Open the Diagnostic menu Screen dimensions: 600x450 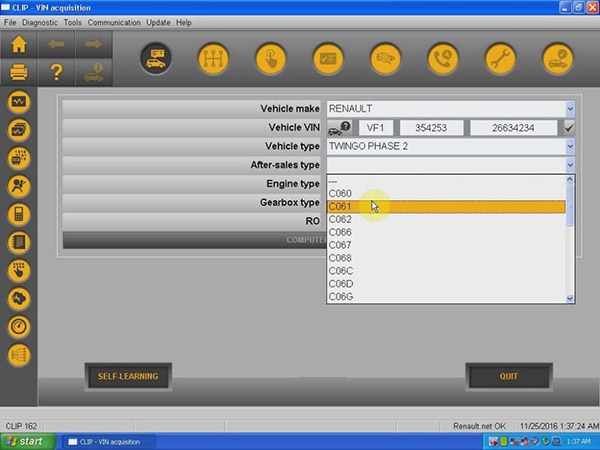point(40,22)
